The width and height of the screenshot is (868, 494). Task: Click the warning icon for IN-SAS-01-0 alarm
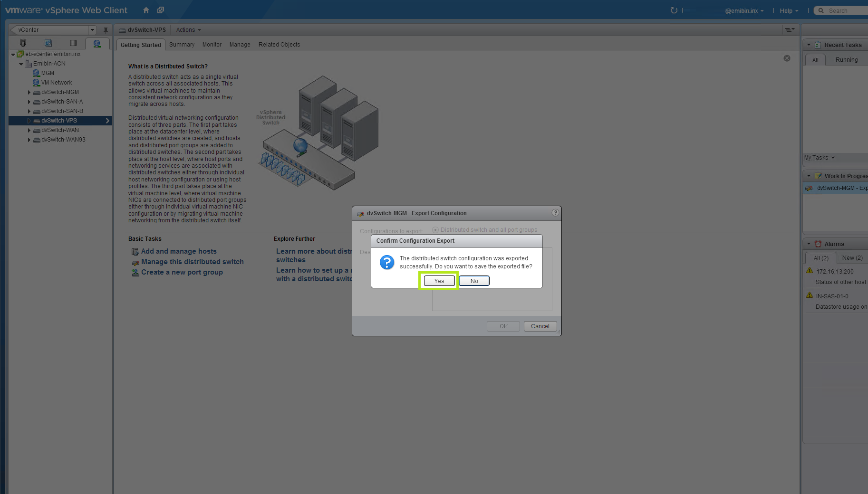(x=810, y=295)
